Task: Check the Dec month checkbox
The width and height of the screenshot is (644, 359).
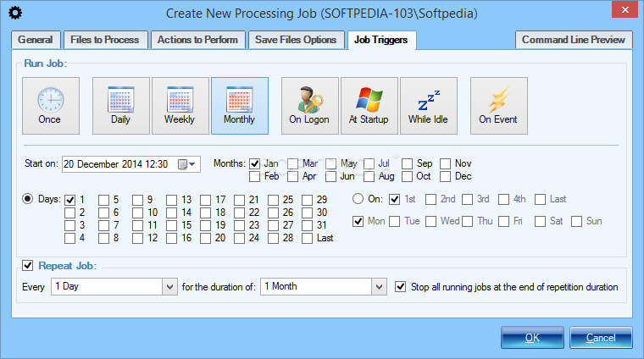Action: point(445,176)
